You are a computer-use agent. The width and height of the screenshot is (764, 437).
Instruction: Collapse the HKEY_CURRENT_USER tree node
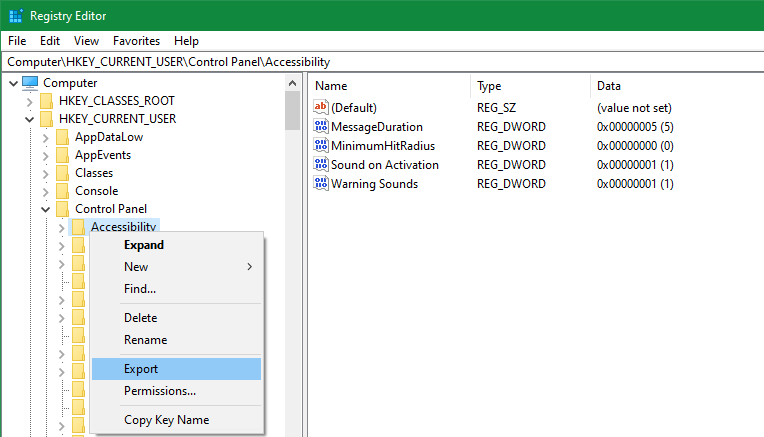pyautogui.click(x=28, y=119)
